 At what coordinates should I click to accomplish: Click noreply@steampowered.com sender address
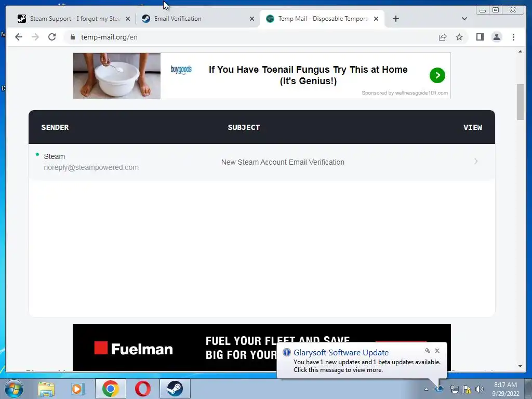[91, 167]
